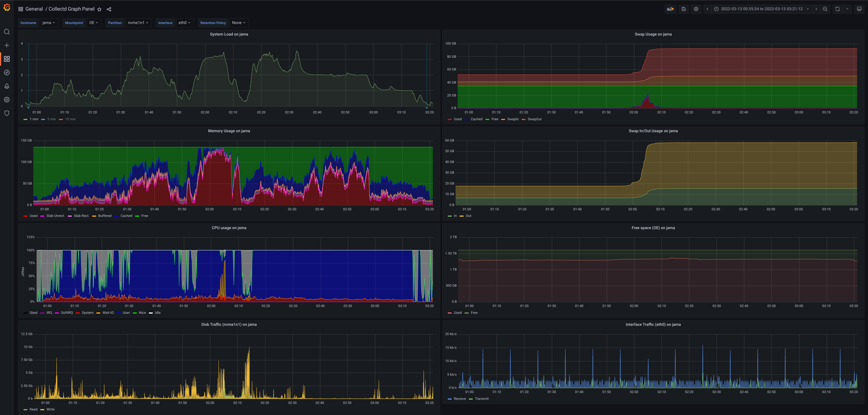Screen dimensions: 868x415
Task: Open the hostname jama dropdown
Action: 48,23
